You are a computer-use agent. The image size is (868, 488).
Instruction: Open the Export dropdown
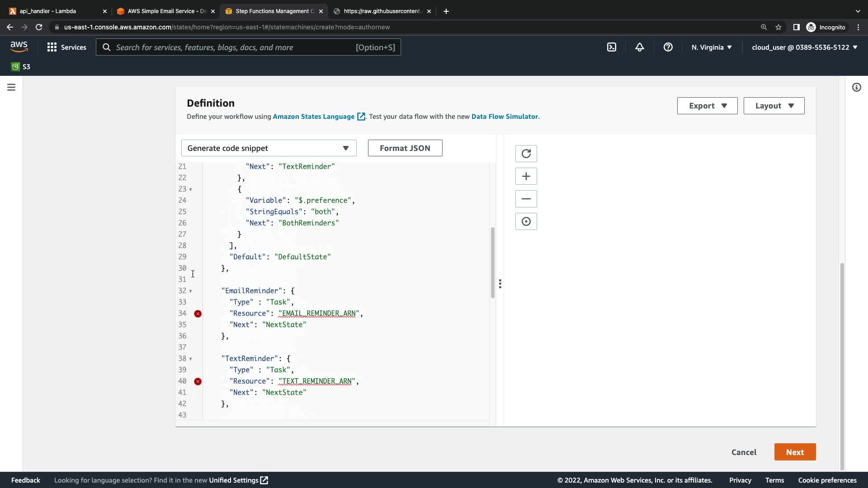pyautogui.click(x=707, y=106)
